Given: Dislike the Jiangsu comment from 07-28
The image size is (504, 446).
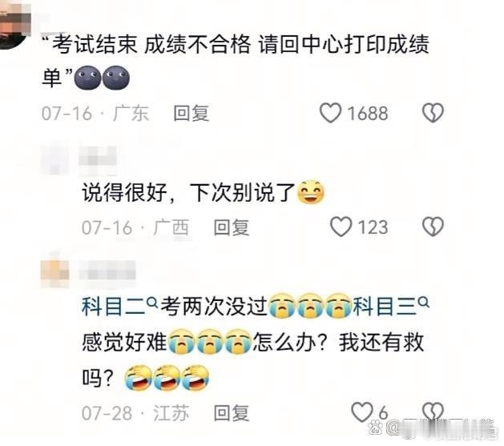Looking at the screenshot, I should [433, 412].
